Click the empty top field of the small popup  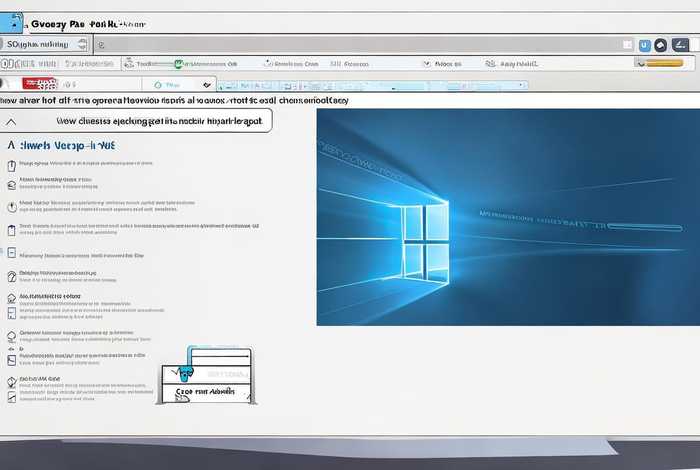pyautogui.click(x=220, y=357)
